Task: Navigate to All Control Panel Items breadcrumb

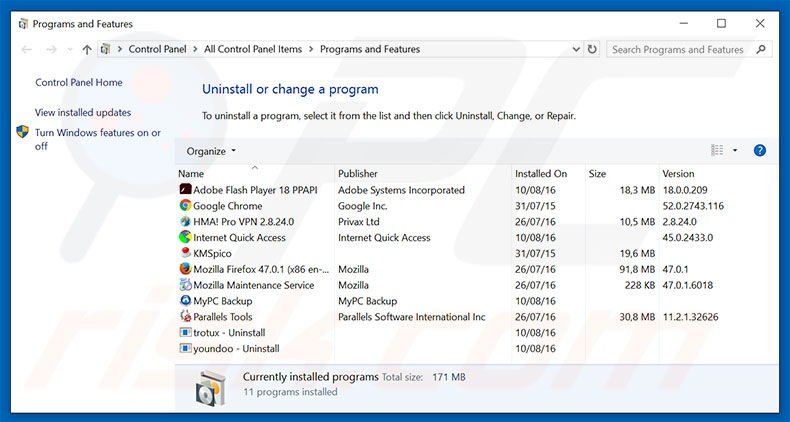Action: pyautogui.click(x=253, y=49)
